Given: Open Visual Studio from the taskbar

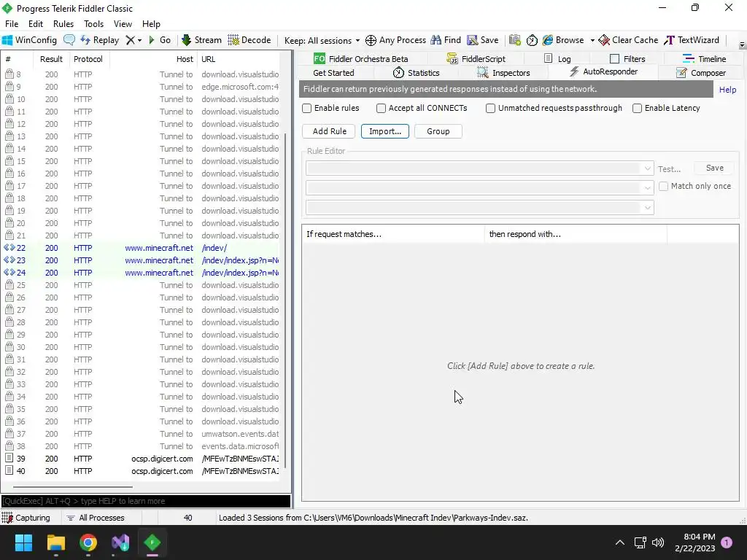Looking at the screenshot, I should (120, 542).
